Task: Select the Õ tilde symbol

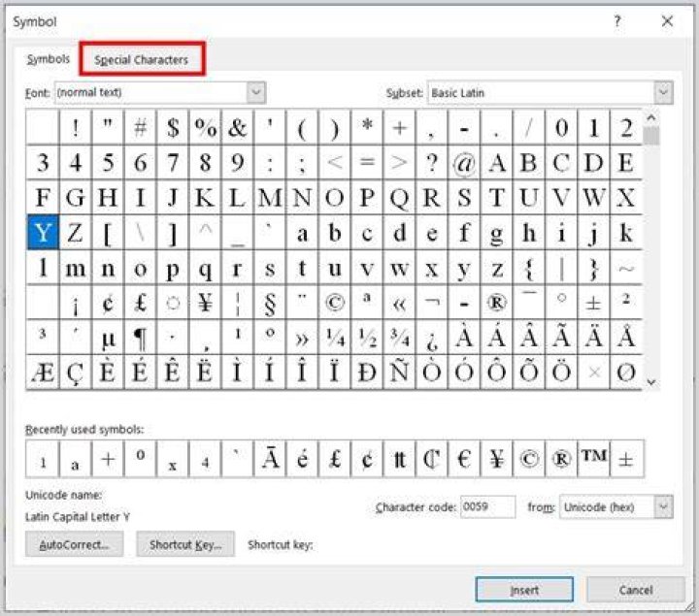Action: click(529, 373)
